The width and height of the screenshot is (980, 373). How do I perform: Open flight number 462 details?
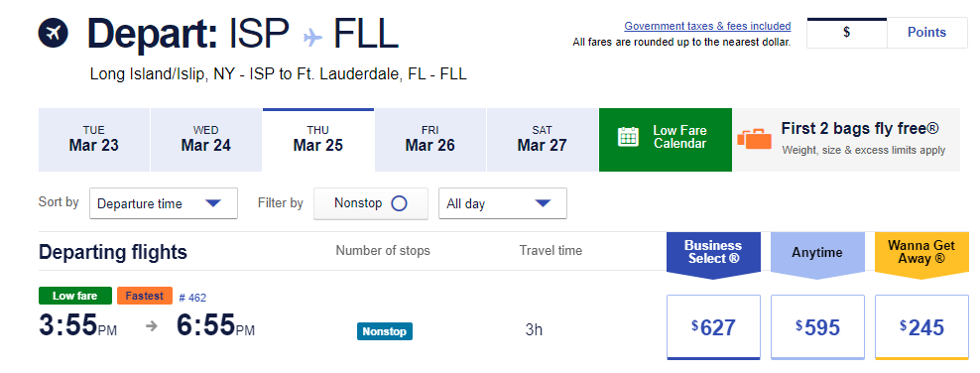tap(192, 298)
